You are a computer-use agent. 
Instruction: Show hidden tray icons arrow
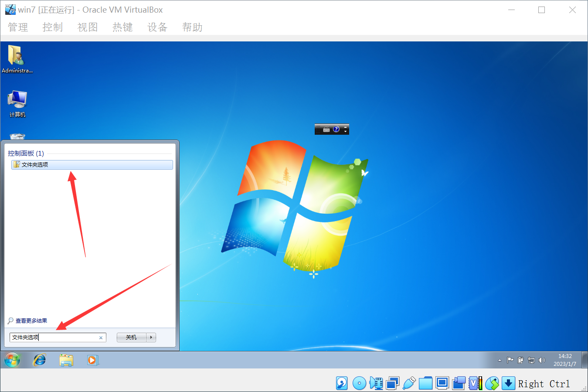[x=500, y=360]
